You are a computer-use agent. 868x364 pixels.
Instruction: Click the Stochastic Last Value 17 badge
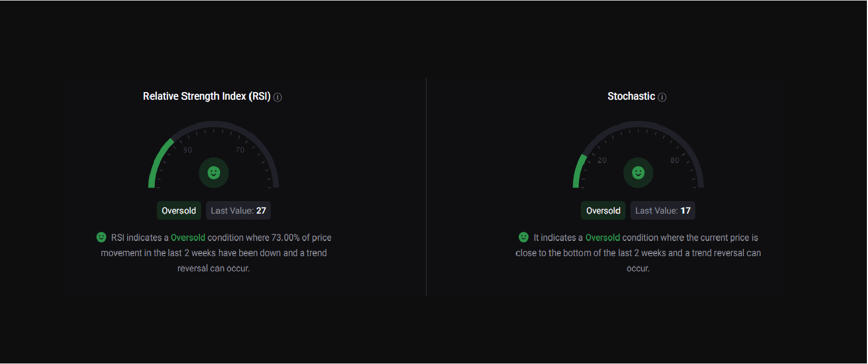663,210
